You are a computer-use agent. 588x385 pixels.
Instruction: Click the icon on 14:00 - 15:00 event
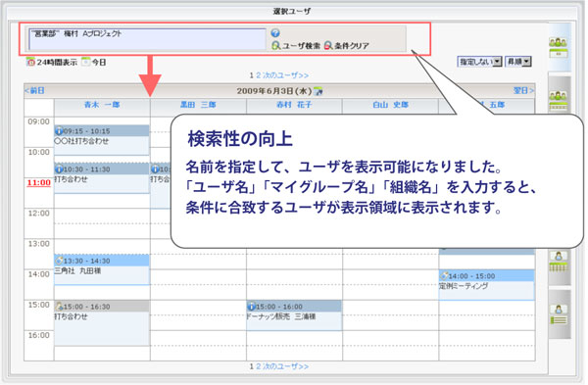click(x=444, y=276)
